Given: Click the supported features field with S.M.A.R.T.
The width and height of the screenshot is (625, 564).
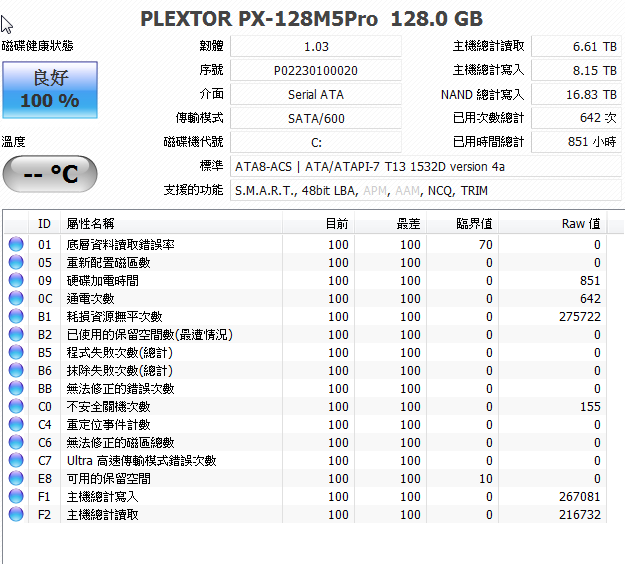Looking at the screenshot, I should [x=426, y=190].
